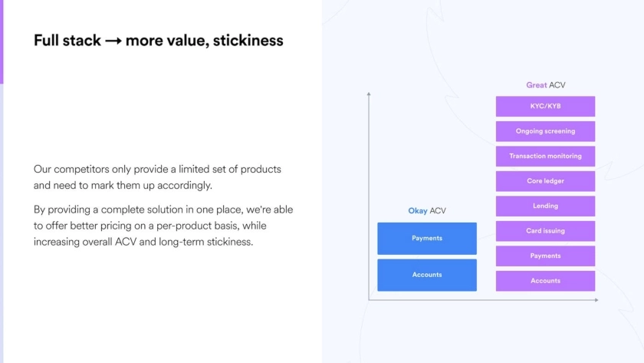
Task: Click the purple Accounts block at stack bottom
Action: point(545,281)
